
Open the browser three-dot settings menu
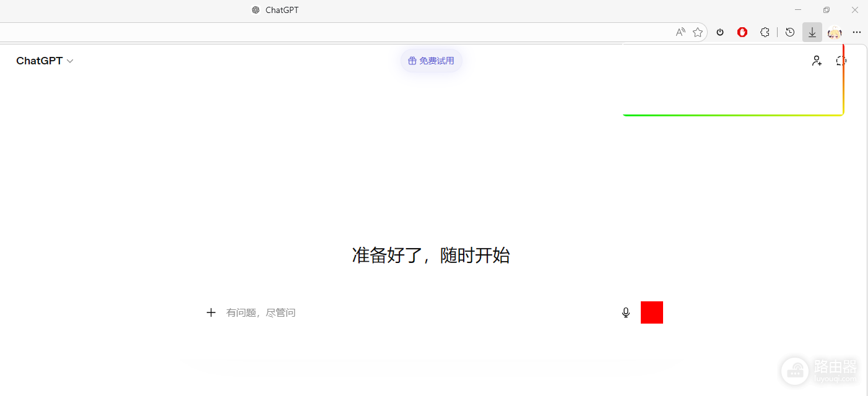click(x=857, y=32)
